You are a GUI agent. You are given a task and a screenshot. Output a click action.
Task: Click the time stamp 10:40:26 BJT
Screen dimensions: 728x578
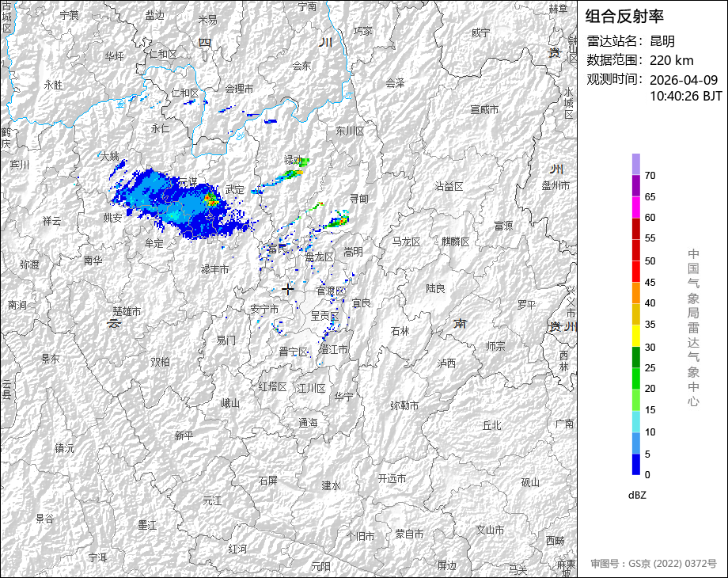(686, 96)
